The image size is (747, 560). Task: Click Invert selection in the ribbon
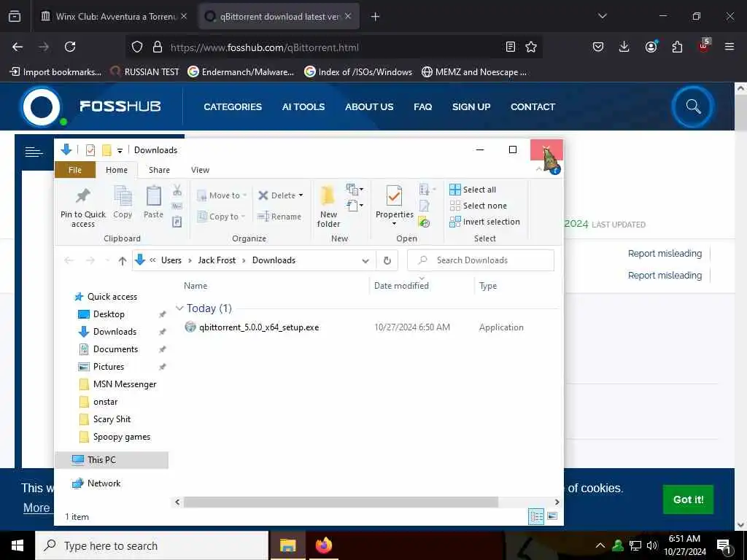pyautogui.click(x=484, y=222)
